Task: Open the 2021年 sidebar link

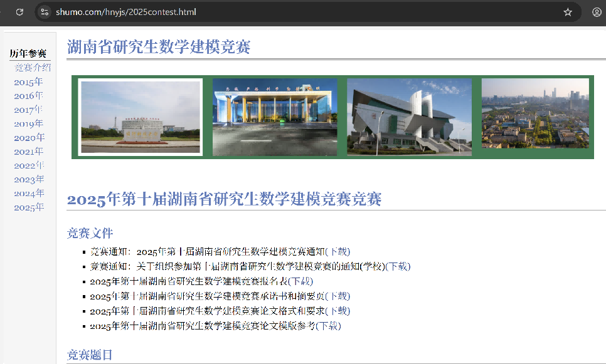Action: (x=28, y=152)
